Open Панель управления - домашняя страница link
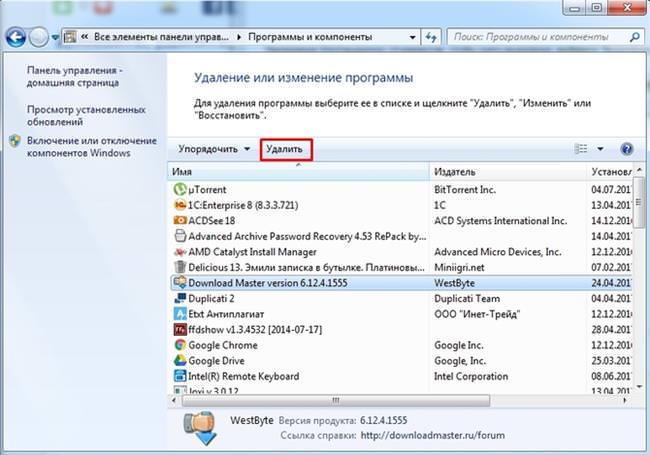Image resolution: width=650 pixels, height=455 pixels. 75,77
